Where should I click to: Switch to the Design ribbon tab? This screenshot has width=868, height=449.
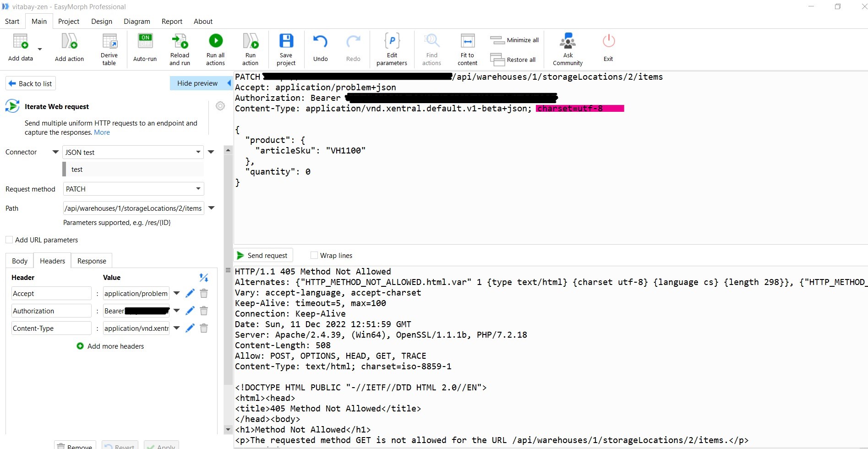pos(102,22)
